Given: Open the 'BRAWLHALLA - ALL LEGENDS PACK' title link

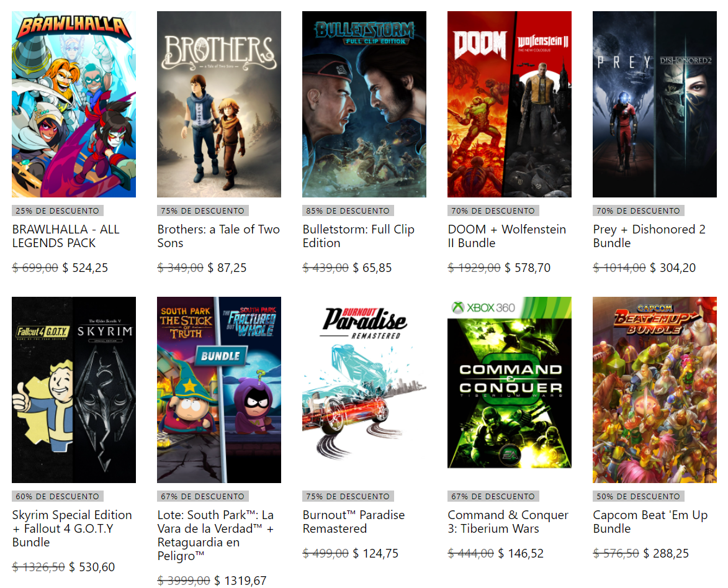Looking at the screenshot, I should click(x=66, y=236).
